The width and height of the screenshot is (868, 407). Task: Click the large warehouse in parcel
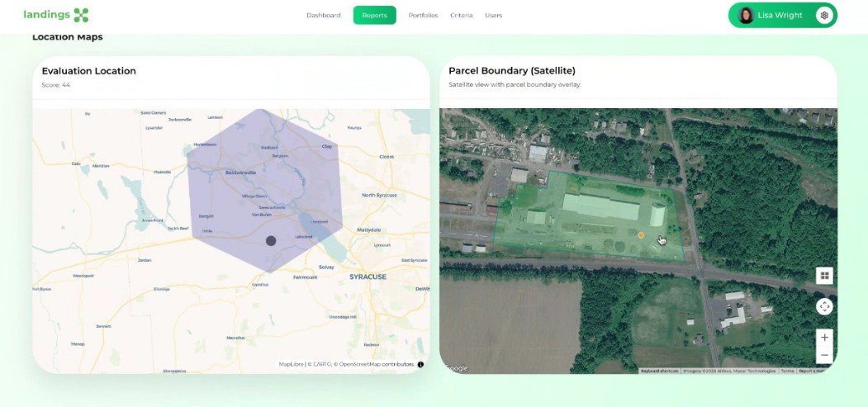pos(600,206)
